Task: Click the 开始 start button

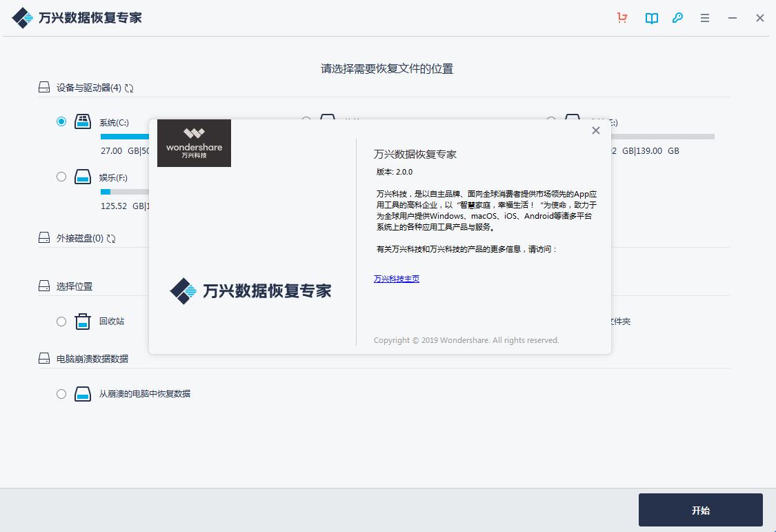Action: click(701, 510)
